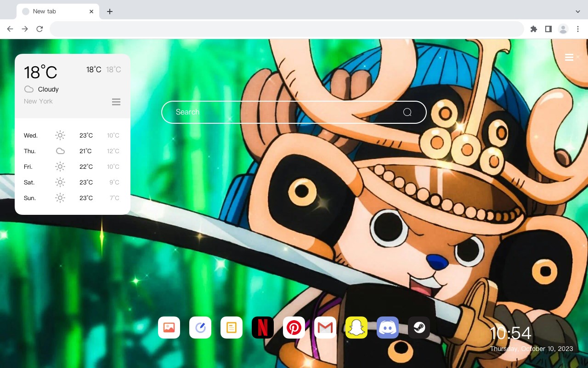This screenshot has width=588, height=368.
Task: Close the New tab tab
Action: coord(91,11)
